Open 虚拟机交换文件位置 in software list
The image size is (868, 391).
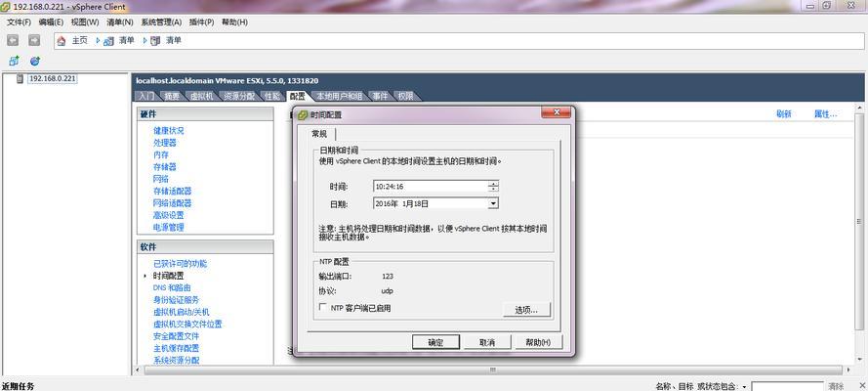point(188,324)
